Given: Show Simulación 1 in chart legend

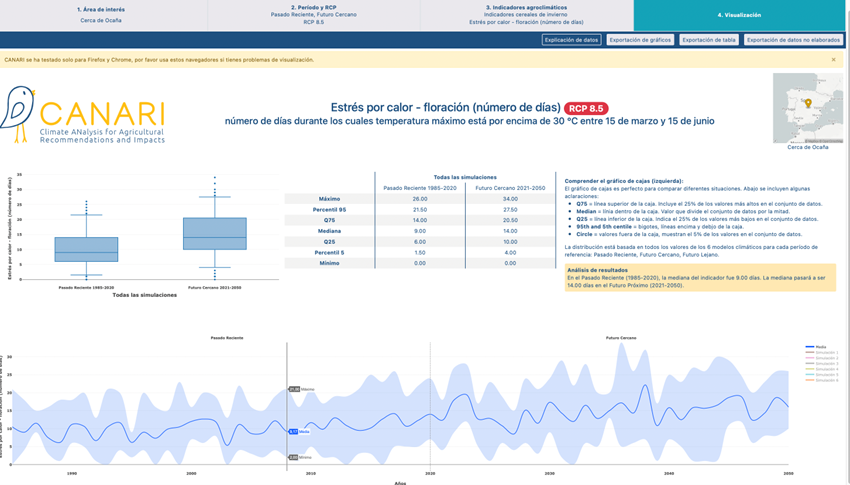Looking at the screenshot, I should coord(825,353).
